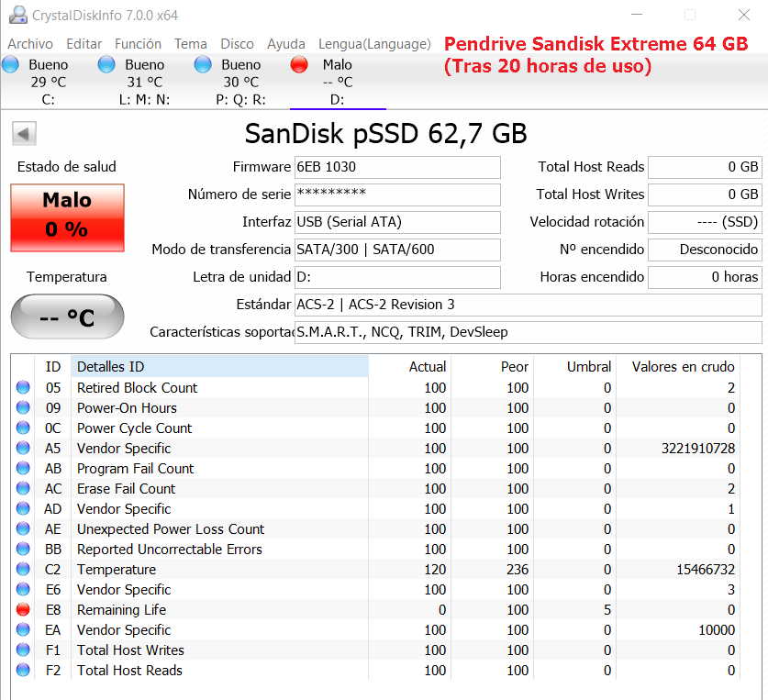Click the previous disk arrow button
This screenshot has width=768, height=700.
coord(24,133)
